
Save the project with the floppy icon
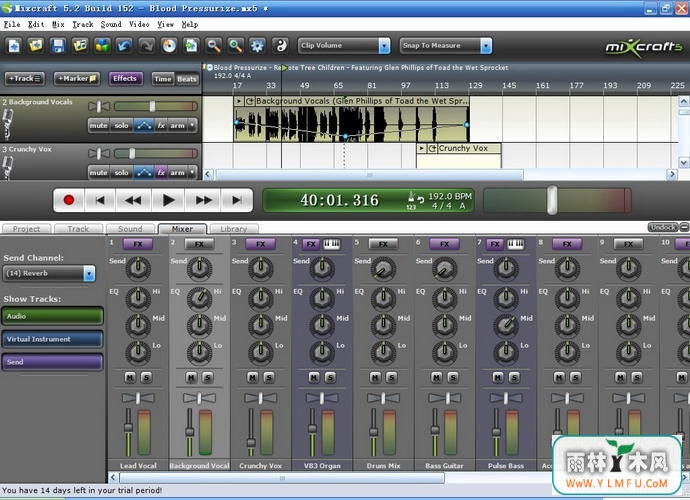coord(58,46)
